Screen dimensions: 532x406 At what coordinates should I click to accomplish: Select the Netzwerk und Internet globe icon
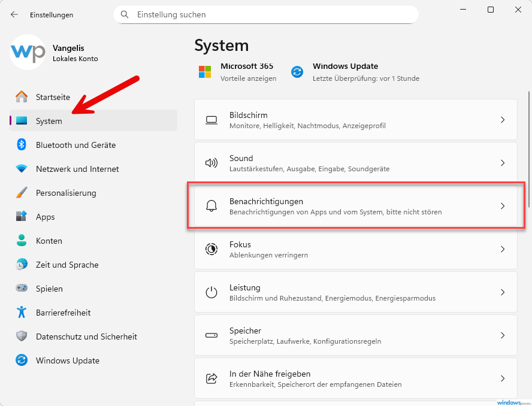tap(22, 169)
